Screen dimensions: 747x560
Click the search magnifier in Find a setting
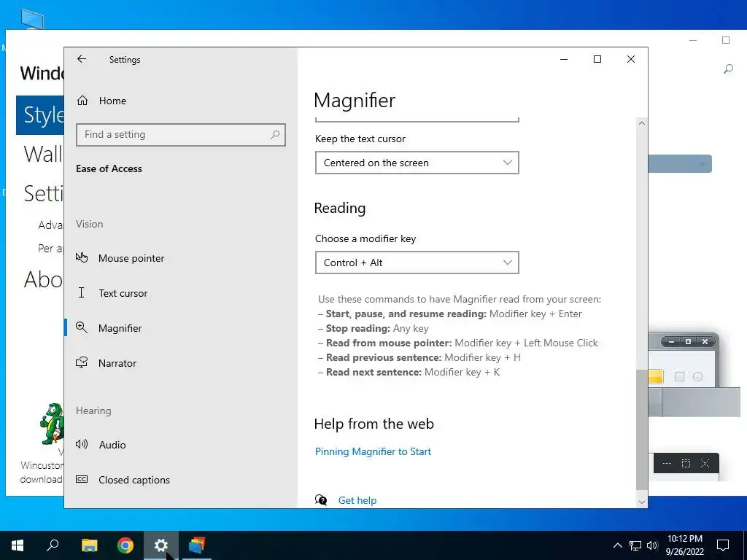pos(275,135)
